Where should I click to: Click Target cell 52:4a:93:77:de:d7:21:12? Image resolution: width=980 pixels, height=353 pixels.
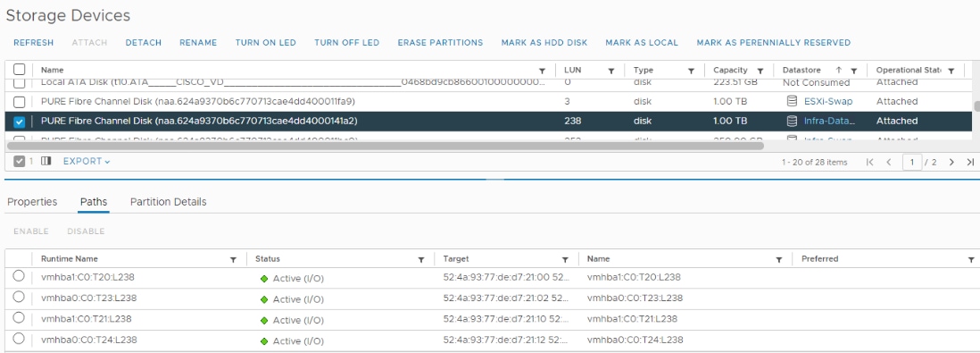[506, 340]
